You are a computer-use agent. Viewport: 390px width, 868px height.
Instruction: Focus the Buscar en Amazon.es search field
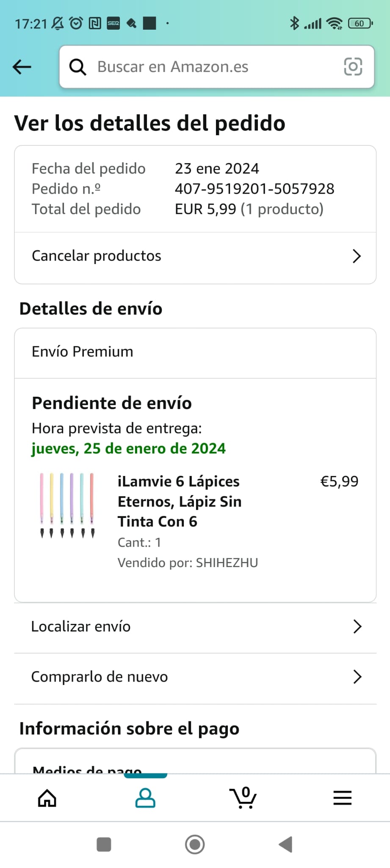tap(212, 67)
